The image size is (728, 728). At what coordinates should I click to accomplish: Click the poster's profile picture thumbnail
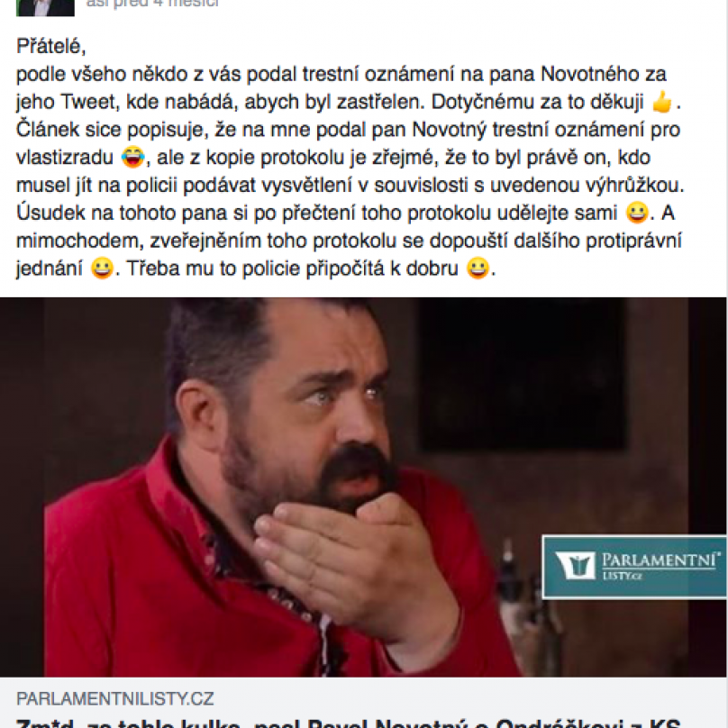[x=45, y=7]
